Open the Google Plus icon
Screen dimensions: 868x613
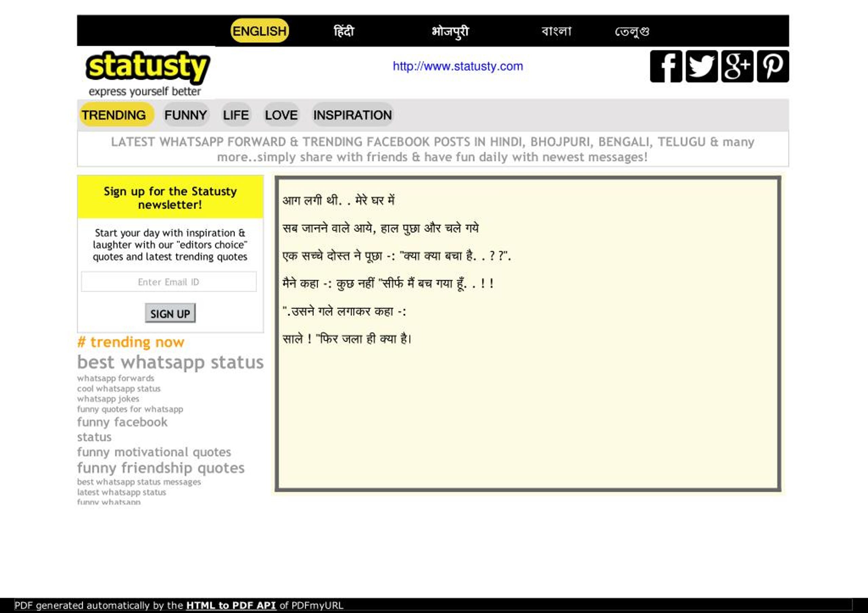(x=737, y=66)
